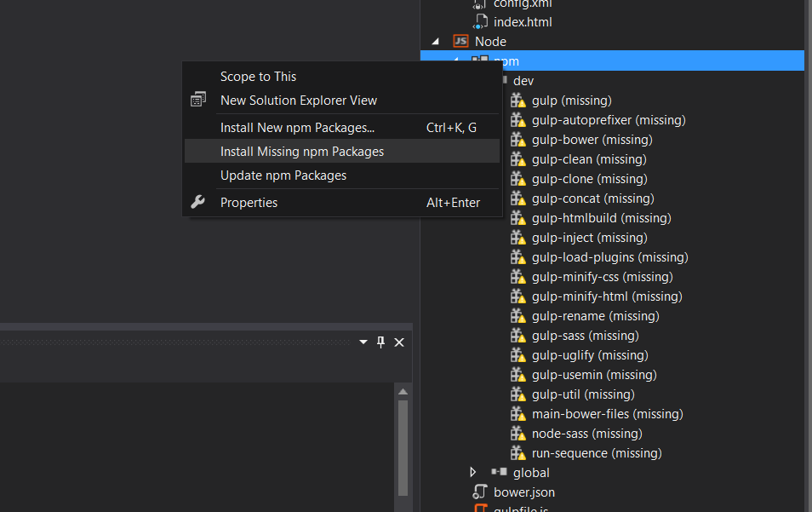Click the index.html file icon
Screen dimensions: 812x512
480,22
